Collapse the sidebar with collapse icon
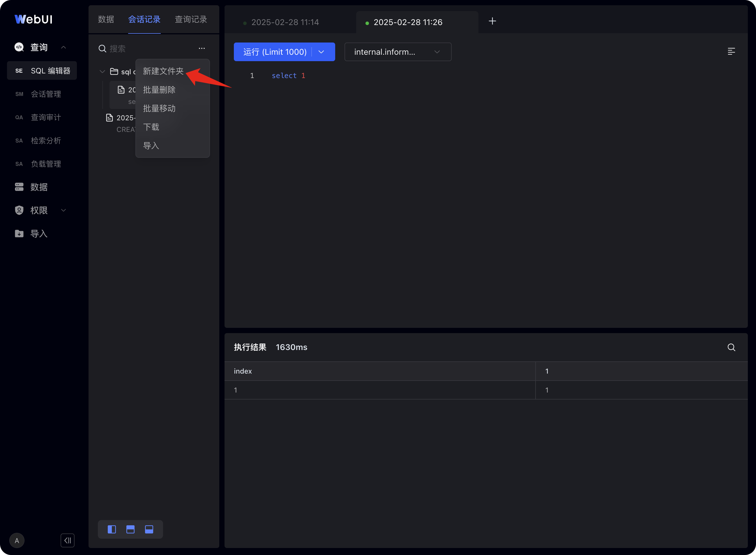The width and height of the screenshot is (756, 555). coord(68,540)
